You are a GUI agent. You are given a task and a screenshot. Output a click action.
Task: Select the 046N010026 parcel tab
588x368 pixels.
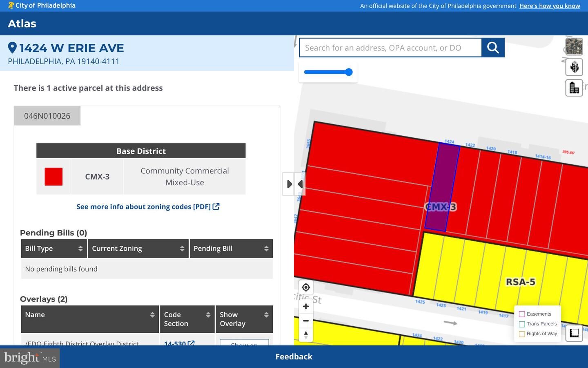[x=47, y=116]
